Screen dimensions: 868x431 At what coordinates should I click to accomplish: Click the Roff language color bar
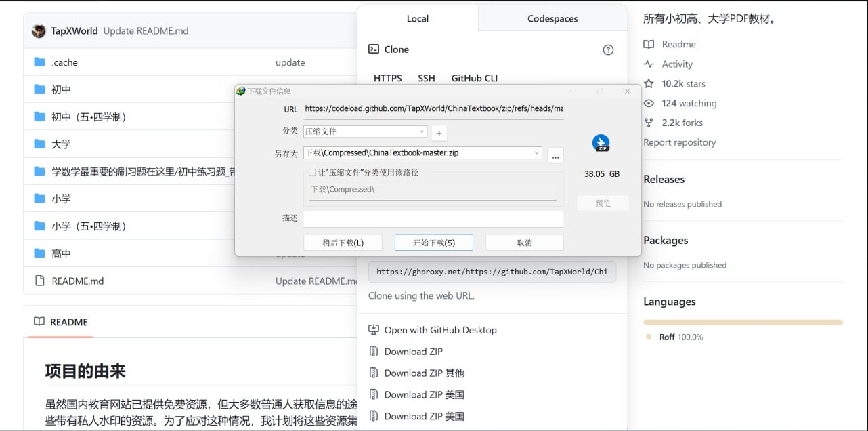click(x=742, y=323)
